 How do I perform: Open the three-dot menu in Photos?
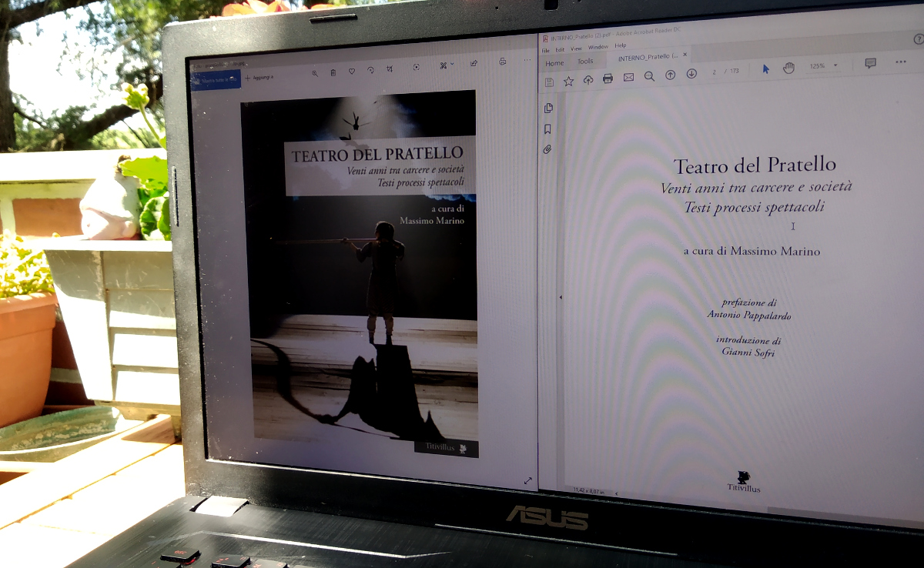527,60
